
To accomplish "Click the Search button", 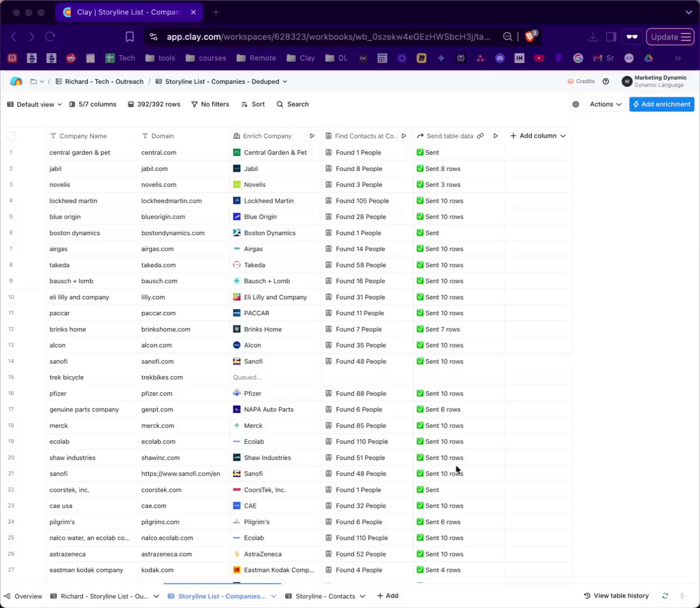I will 293,104.
